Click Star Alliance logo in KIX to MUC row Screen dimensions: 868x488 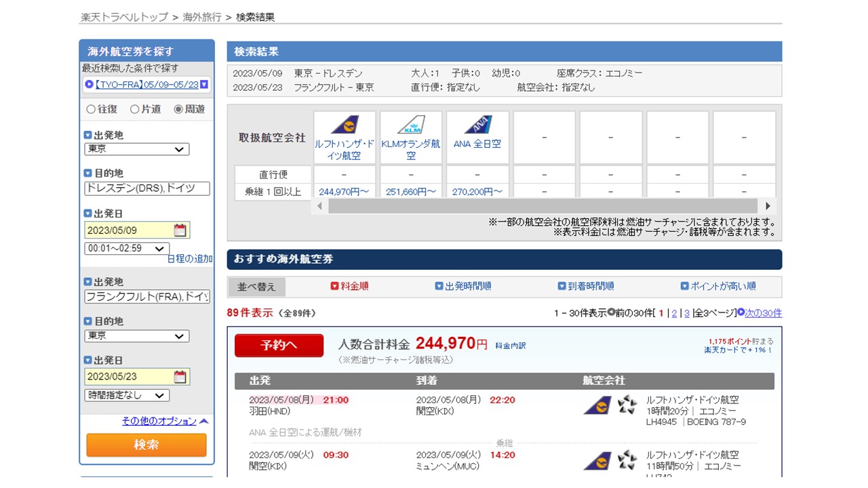click(627, 460)
